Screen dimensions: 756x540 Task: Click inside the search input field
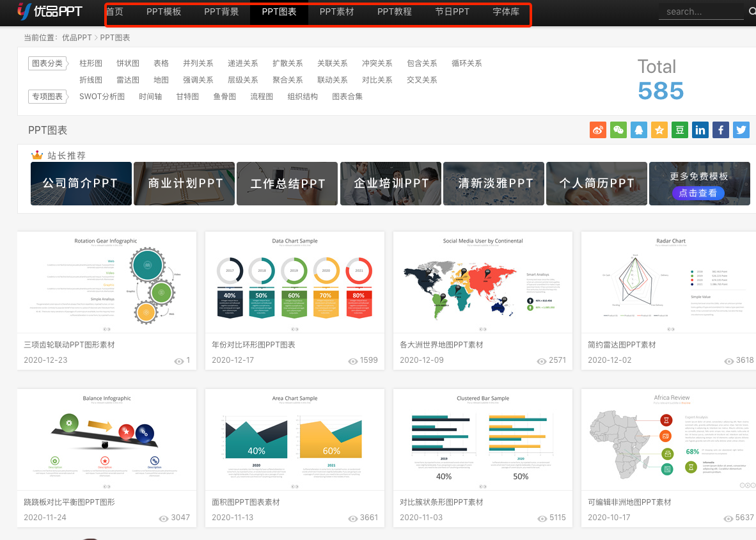point(700,11)
